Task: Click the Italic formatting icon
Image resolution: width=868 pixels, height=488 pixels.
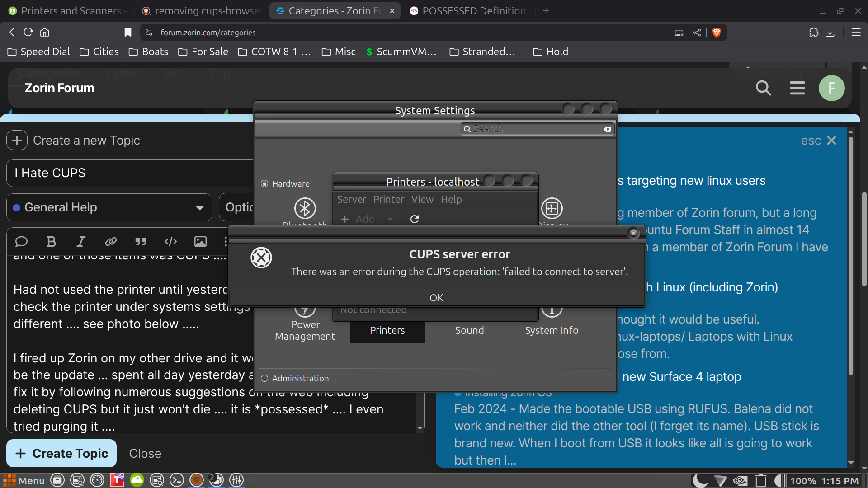Action: (x=81, y=242)
